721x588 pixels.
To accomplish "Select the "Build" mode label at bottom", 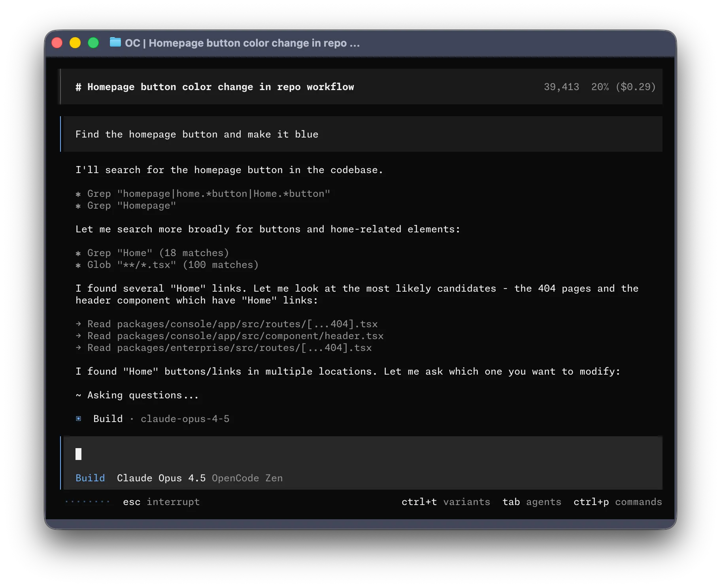I will (90, 478).
